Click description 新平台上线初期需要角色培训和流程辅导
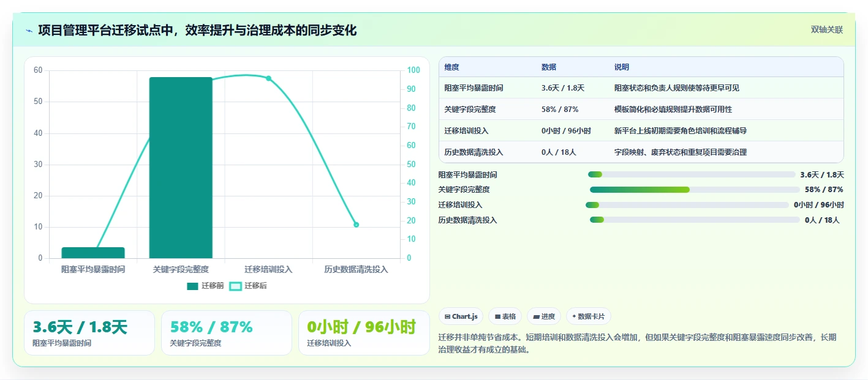 pos(681,131)
